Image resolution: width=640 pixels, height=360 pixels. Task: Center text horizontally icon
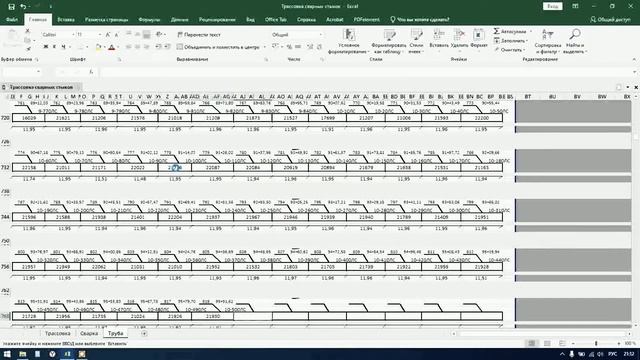138,47
